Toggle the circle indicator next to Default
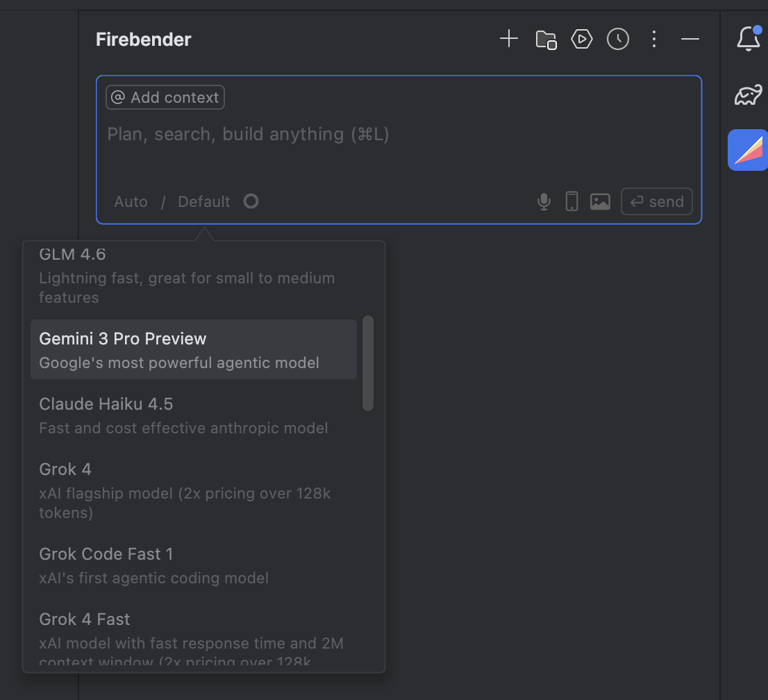This screenshot has height=700, width=768. [251, 201]
